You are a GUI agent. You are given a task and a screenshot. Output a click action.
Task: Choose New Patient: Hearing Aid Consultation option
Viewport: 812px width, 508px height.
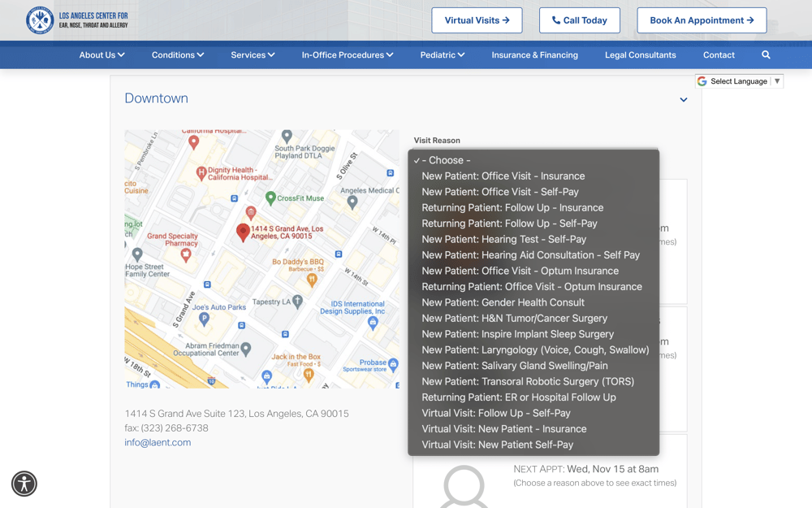tap(533, 255)
